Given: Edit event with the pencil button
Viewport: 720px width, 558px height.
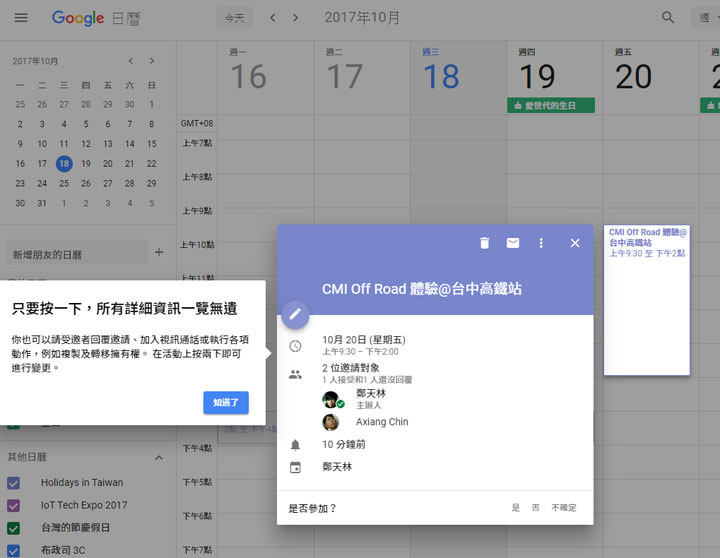Looking at the screenshot, I should (295, 315).
